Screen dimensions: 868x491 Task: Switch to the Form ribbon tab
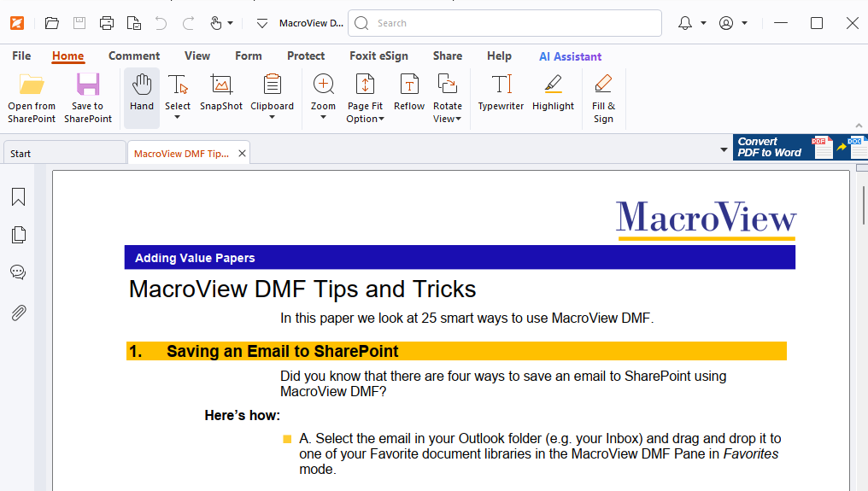click(x=248, y=56)
